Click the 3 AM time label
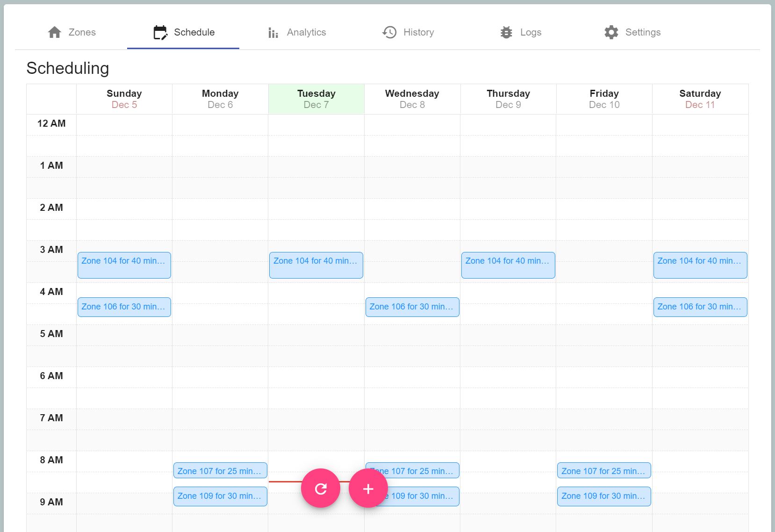 coord(51,250)
